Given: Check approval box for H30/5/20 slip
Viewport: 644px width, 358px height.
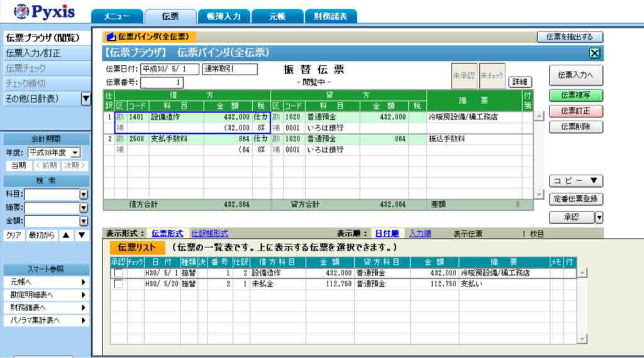Looking at the screenshot, I should [x=118, y=284].
